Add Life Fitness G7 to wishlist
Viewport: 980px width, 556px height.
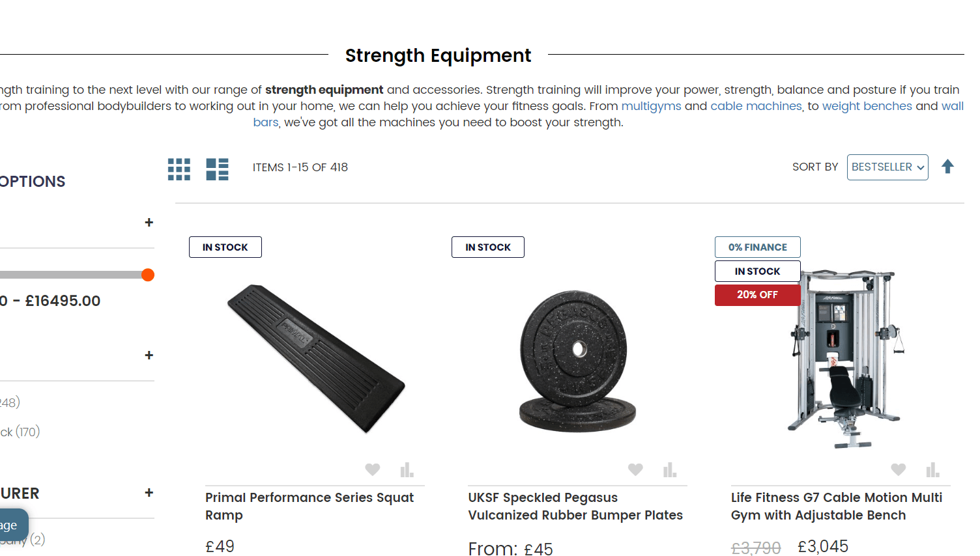coord(898,469)
